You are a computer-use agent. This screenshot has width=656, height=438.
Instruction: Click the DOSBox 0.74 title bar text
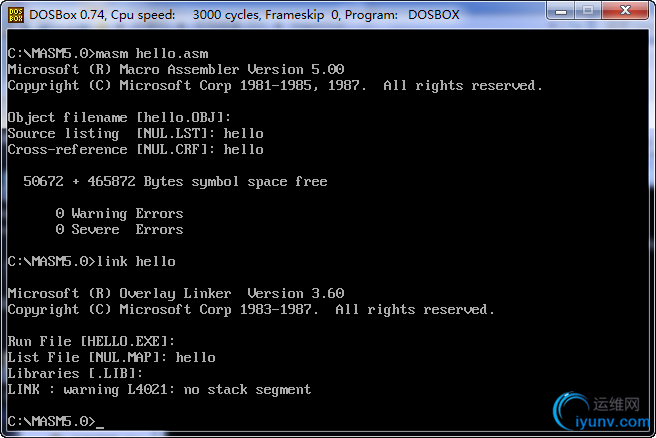click(x=244, y=15)
